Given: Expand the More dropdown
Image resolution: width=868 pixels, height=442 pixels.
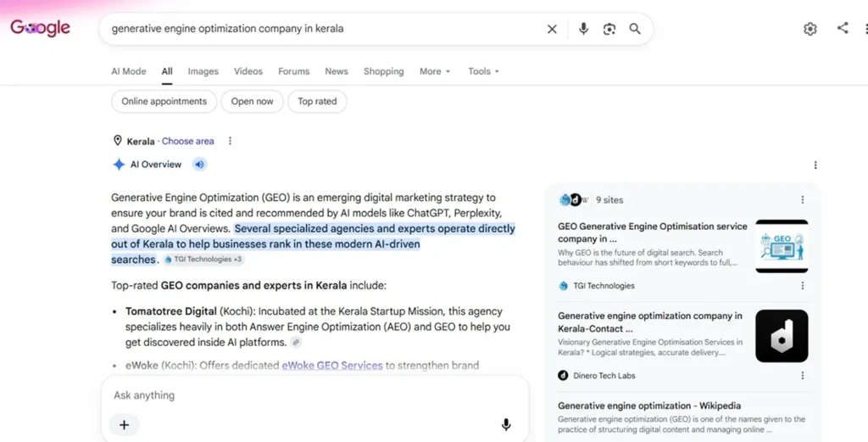Looking at the screenshot, I should pos(435,71).
